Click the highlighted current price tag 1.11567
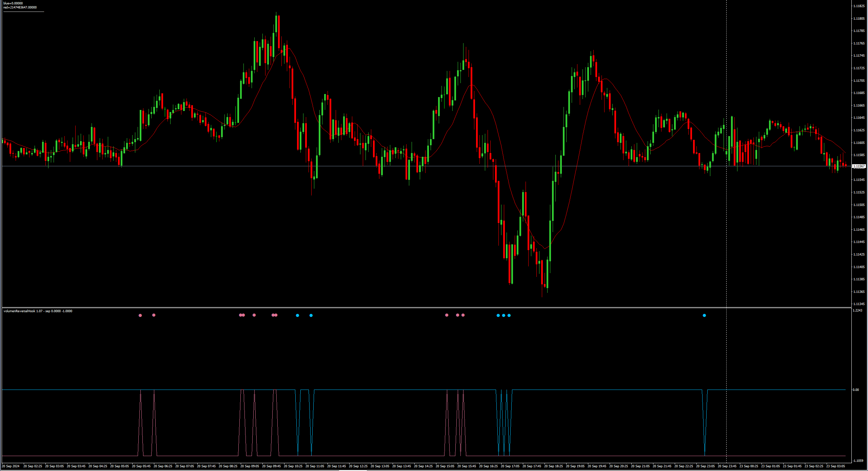Image resolution: width=868 pixels, height=471 pixels. point(859,166)
